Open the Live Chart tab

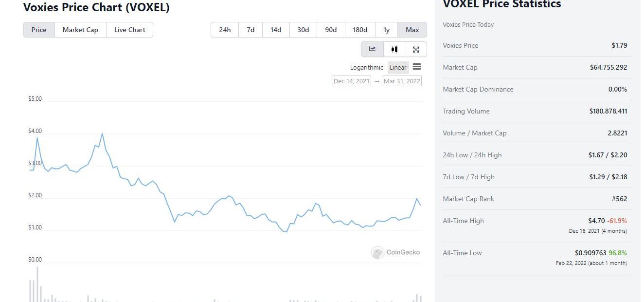pyautogui.click(x=130, y=30)
